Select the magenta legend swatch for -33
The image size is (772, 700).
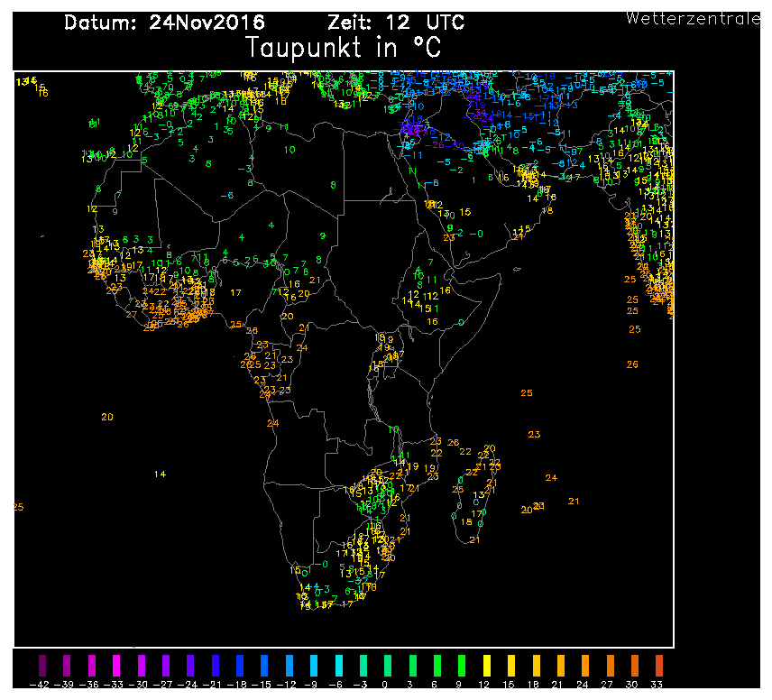(115, 667)
